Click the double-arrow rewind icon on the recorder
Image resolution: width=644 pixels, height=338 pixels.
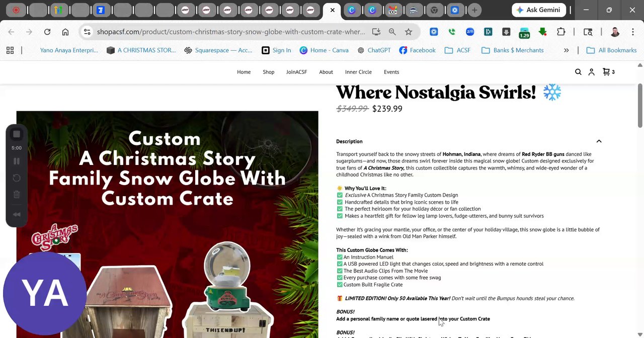point(17,214)
